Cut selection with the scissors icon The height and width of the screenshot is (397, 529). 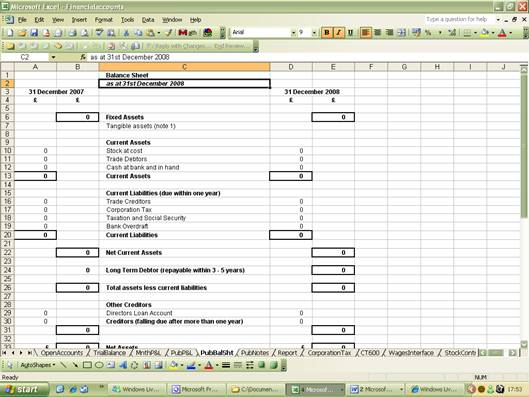(126, 33)
